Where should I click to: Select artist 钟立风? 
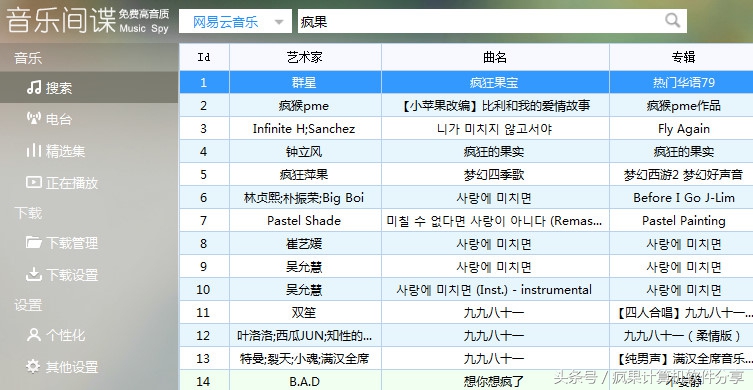(304, 152)
